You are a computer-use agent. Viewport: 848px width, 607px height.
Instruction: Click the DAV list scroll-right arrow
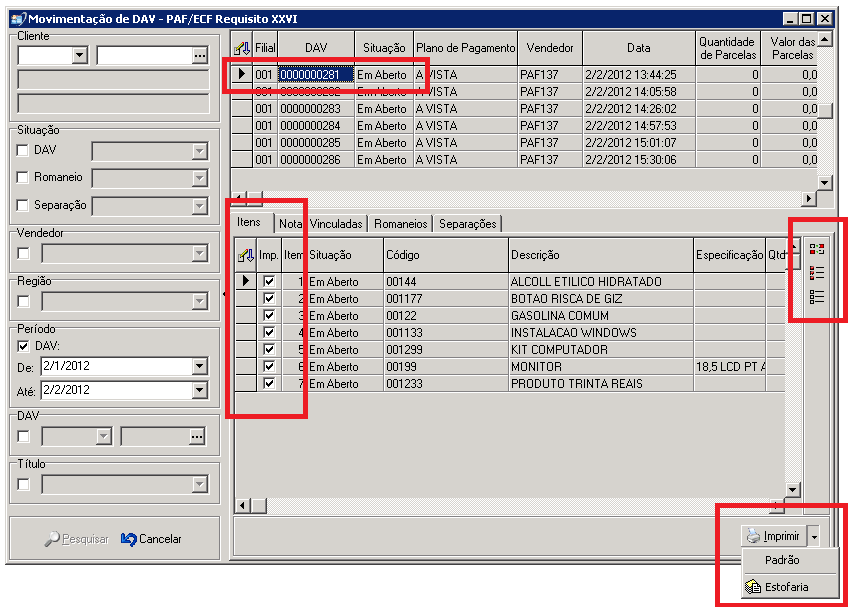click(x=809, y=199)
